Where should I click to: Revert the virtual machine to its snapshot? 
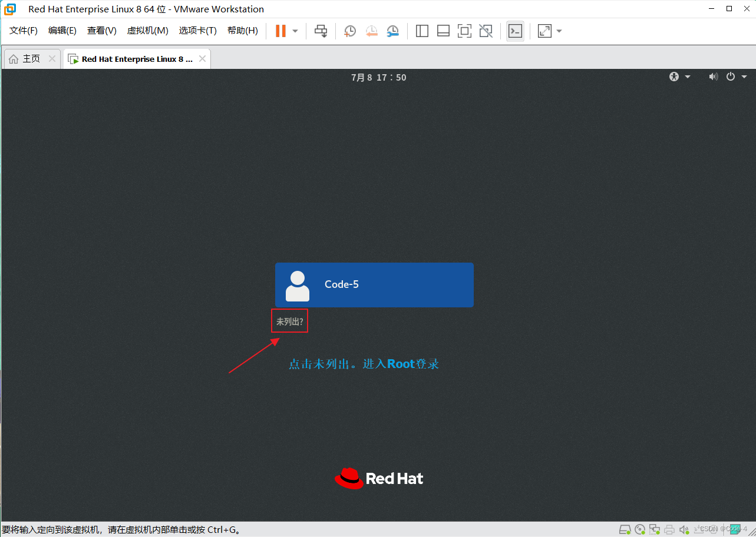pos(371,31)
